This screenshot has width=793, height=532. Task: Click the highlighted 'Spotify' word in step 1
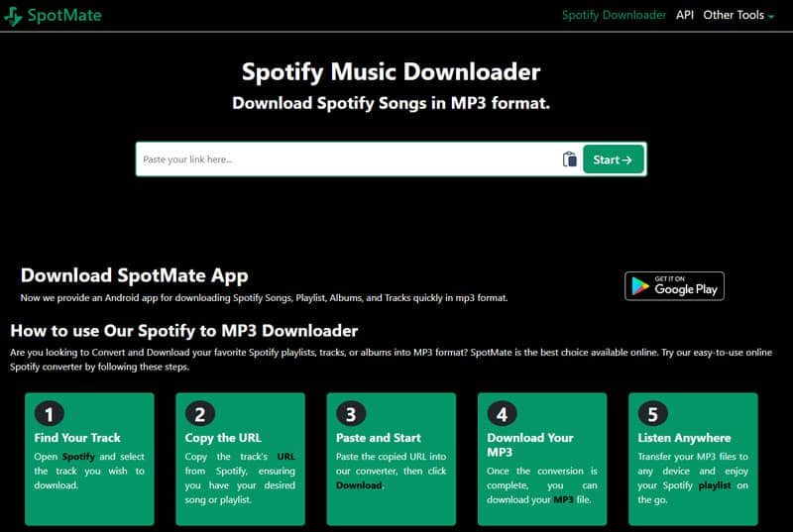(78, 457)
